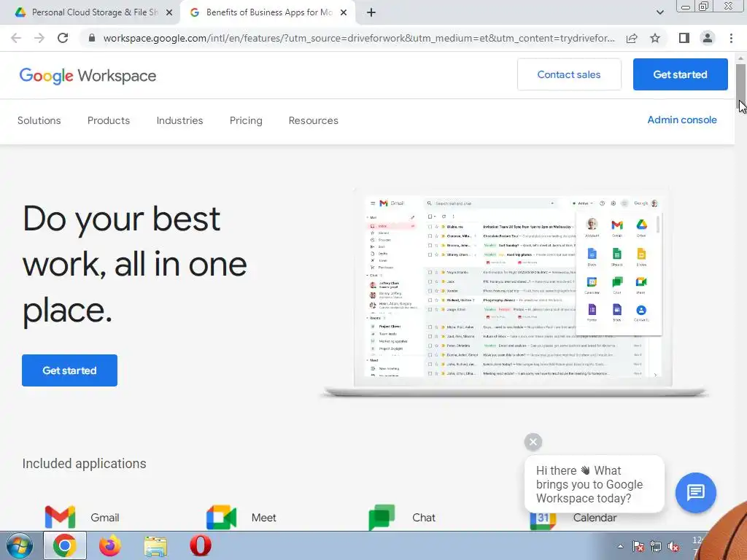Share this page using the share icon
The height and width of the screenshot is (560, 747).
(x=632, y=38)
